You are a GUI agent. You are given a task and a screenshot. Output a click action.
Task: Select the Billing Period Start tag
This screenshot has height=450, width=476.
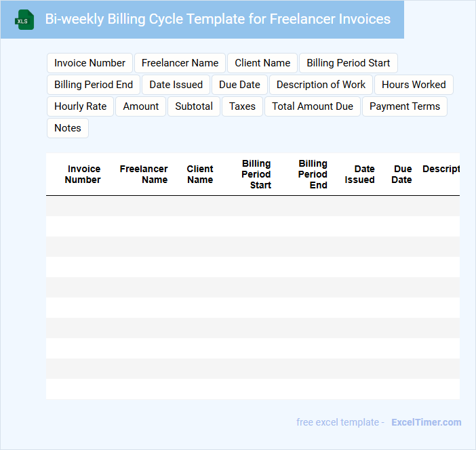348,63
